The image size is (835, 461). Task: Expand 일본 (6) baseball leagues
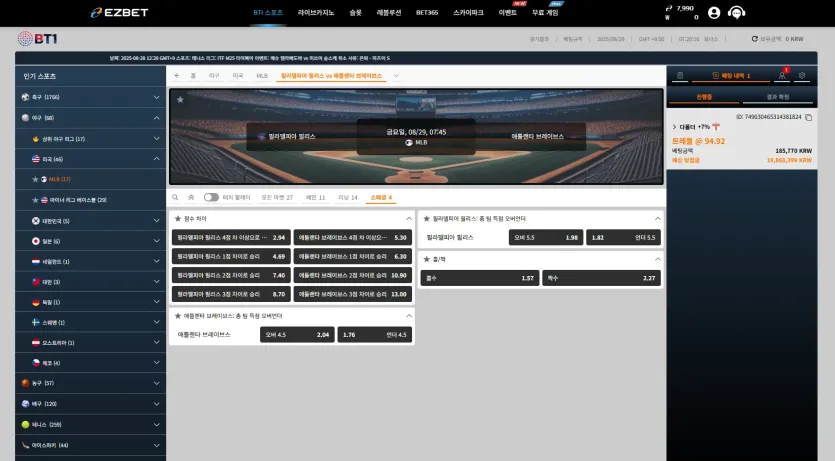pyautogui.click(x=91, y=241)
